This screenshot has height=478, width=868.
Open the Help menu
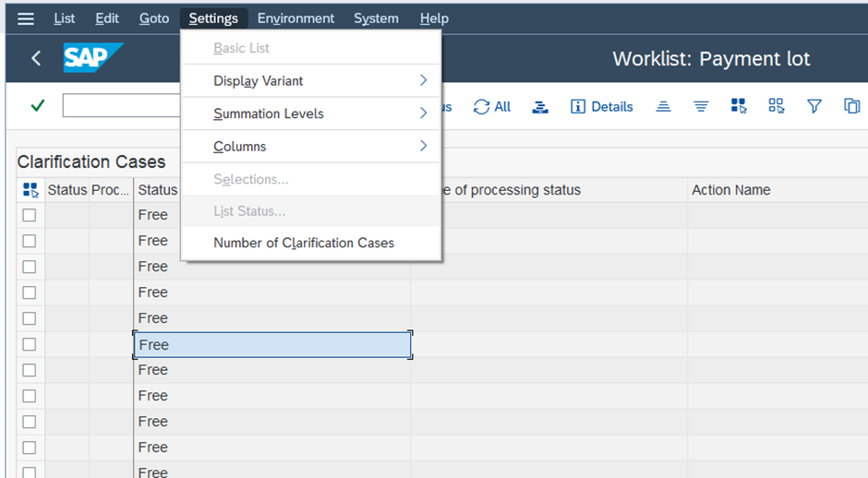(x=434, y=18)
